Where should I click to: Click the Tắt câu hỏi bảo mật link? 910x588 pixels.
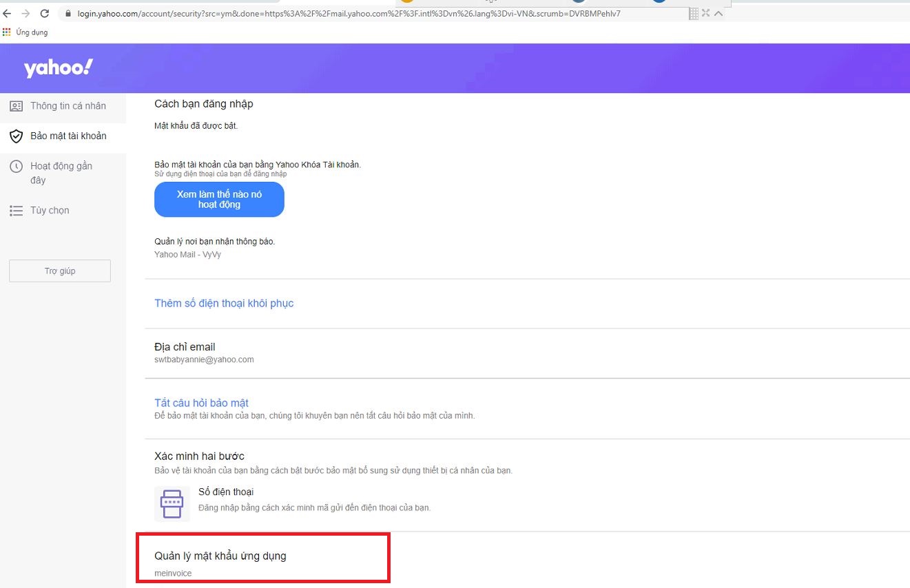[x=201, y=403]
